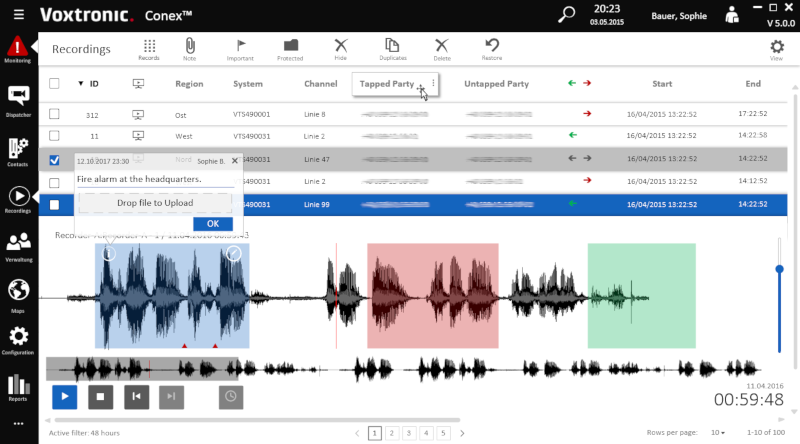Mark recording as Important

tap(240, 50)
